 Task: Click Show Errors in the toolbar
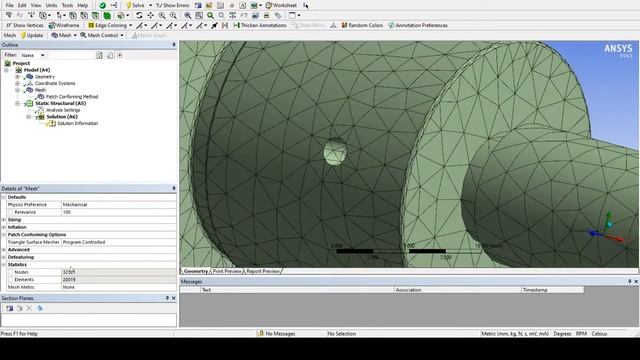(x=172, y=5)
